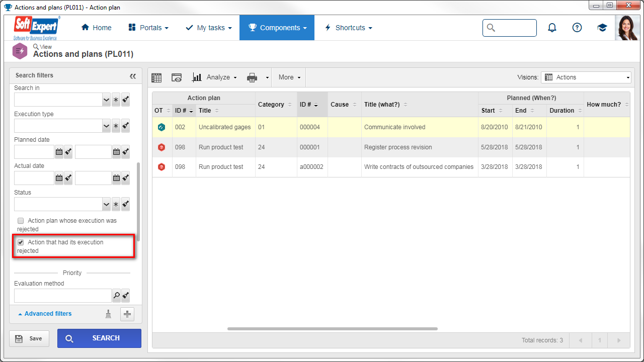Viewport: 644px width, 362px height.
Task: Open calendar for Planned date end
Action: [x=116, y=151]
